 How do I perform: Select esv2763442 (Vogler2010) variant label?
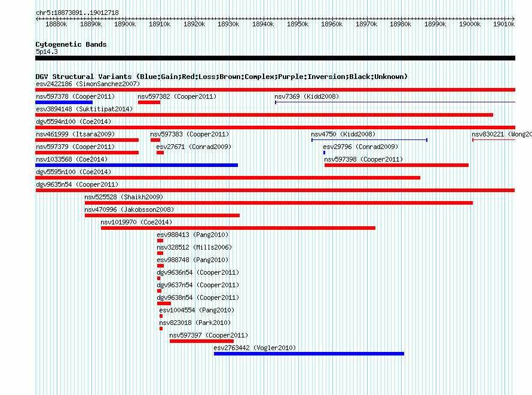pos(255,348)
